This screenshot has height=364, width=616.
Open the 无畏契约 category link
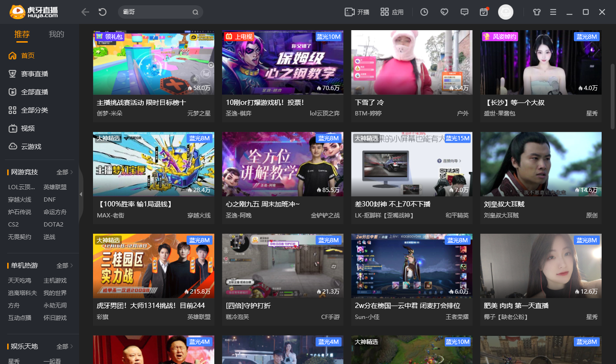pyautogui.click(x=20, y=237)
